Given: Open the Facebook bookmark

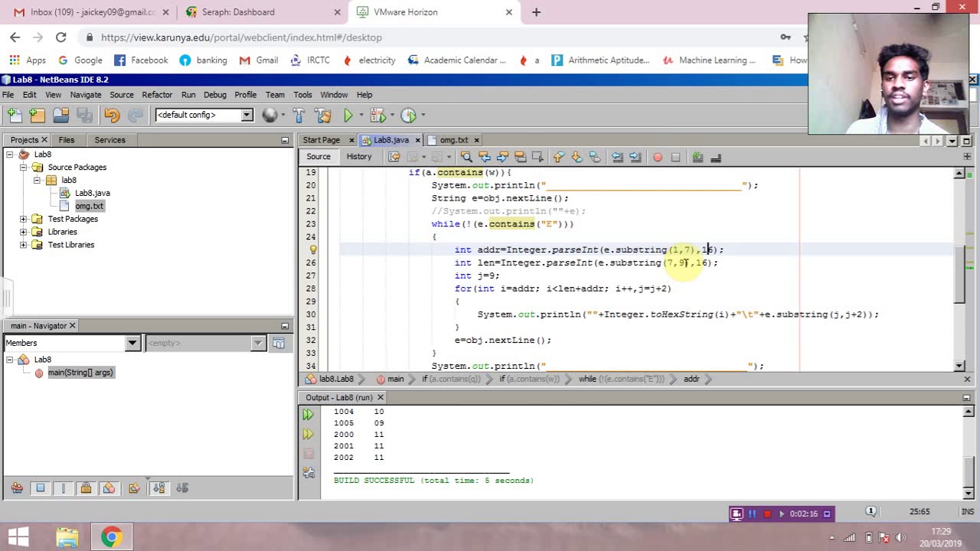Looking at the screenshot, I should pyautogui.click(x=141, y=60).
